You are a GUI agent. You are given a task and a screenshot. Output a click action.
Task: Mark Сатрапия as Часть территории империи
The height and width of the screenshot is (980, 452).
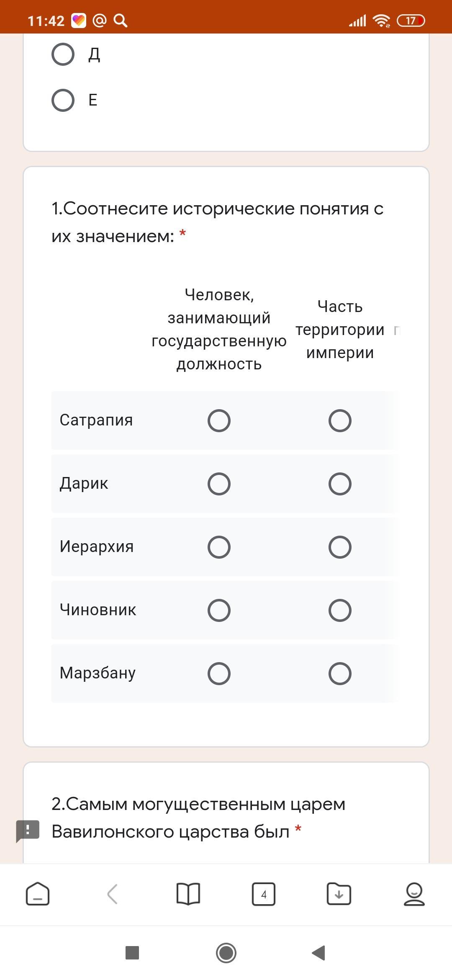[x=340, y=420]
